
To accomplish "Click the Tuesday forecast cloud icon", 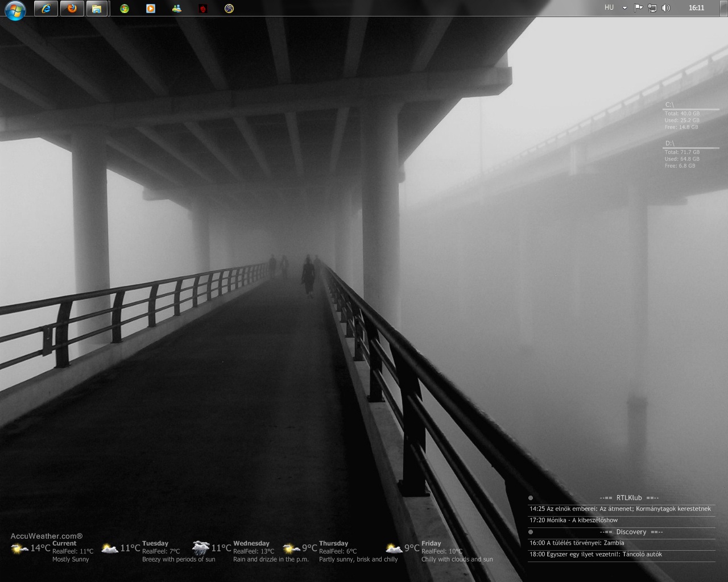I will [x=110, y=548].
